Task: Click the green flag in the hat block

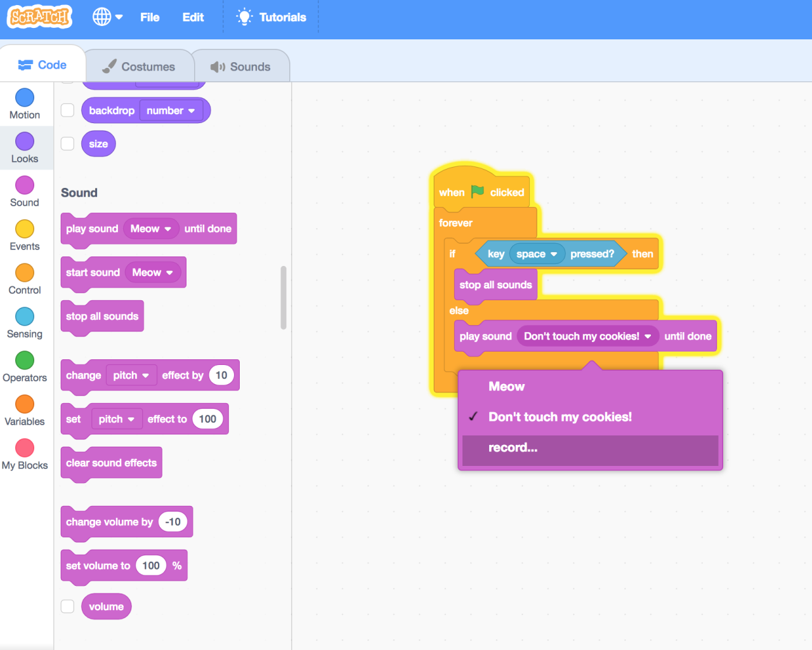Action: coord(478,191)
